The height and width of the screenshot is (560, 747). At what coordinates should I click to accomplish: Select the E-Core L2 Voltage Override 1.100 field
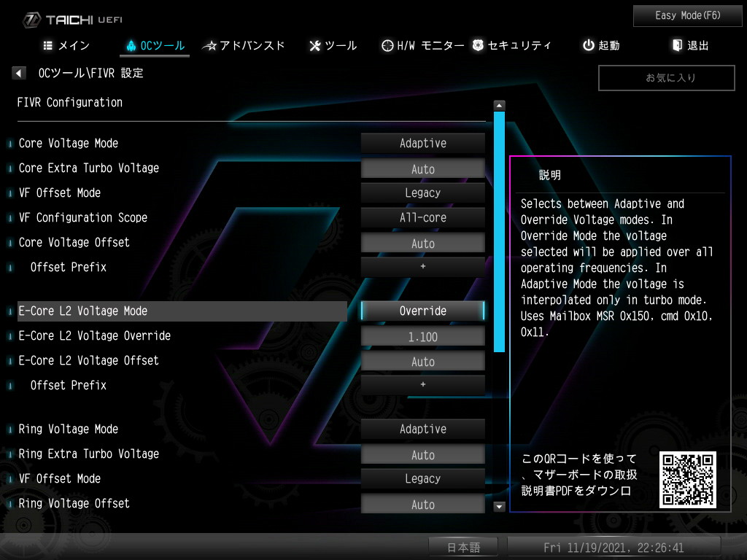[422, 337]
